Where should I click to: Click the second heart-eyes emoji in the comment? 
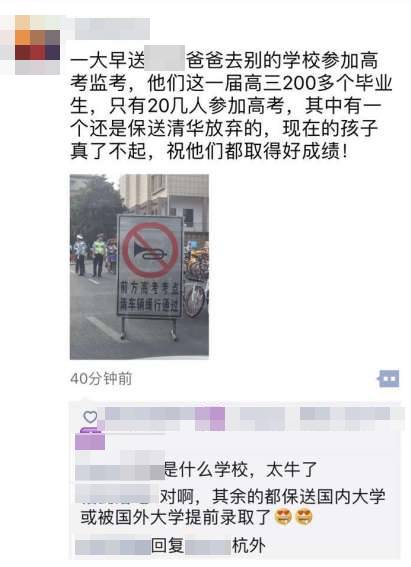pyautogui.click(x=304, y=517)
